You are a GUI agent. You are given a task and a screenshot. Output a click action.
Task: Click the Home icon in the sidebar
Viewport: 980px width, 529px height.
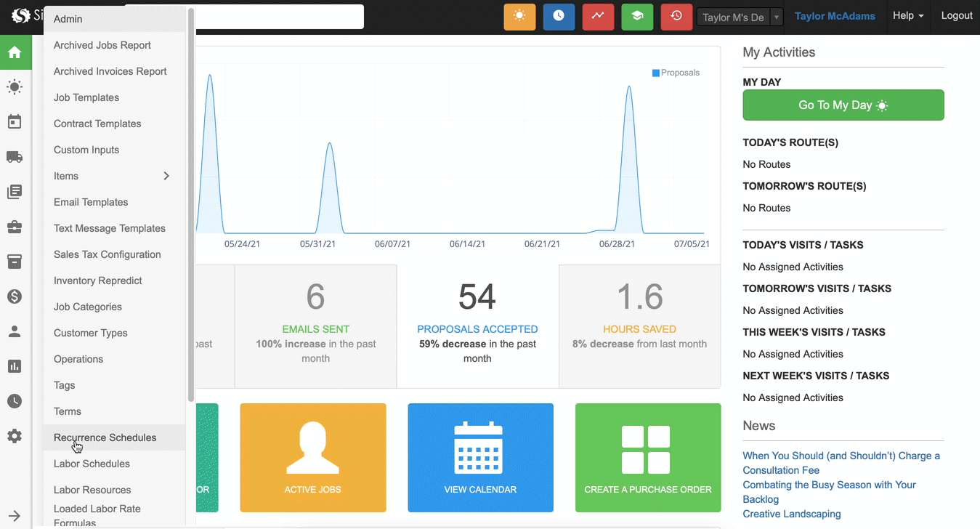(15, 52)
